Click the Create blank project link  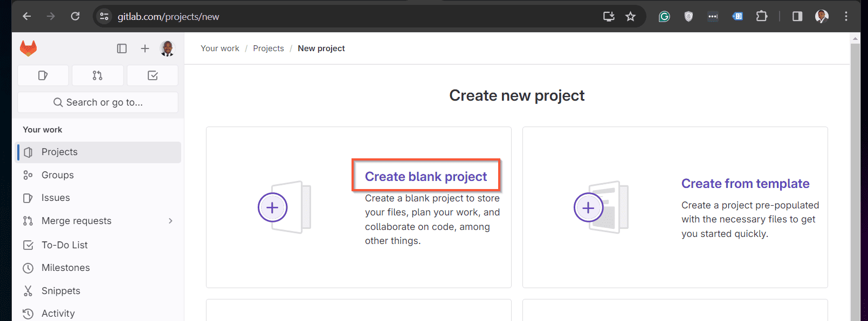point(426,177)
